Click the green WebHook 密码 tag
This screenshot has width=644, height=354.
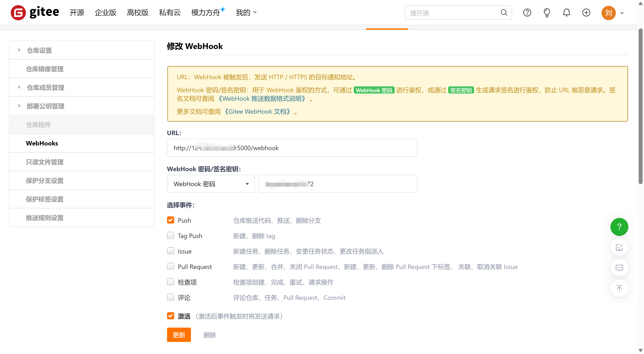point(374,90)
